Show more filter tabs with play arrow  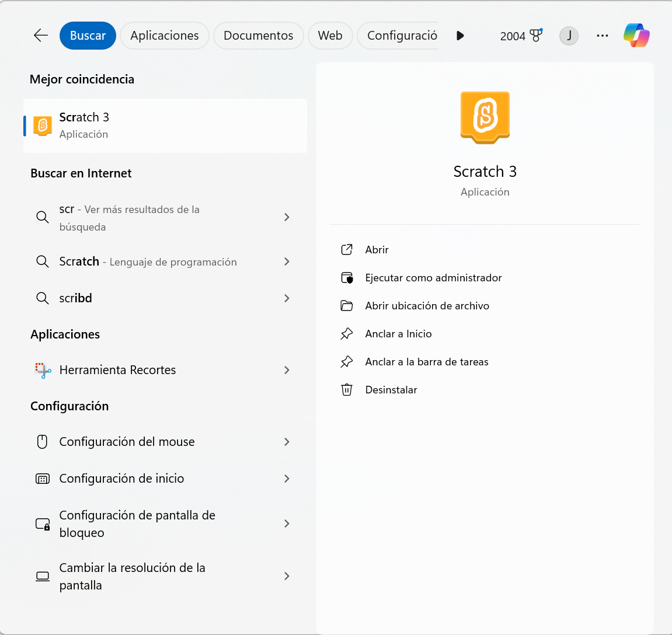[460, 36]
